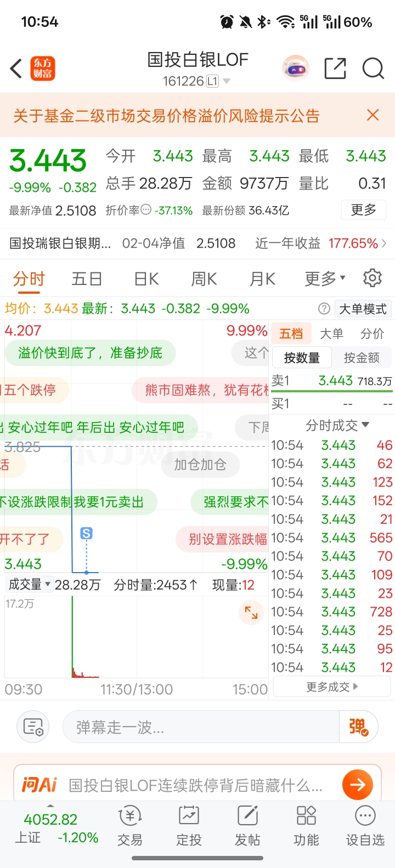Open the robot AI assistant avatar
This screenshot has height=868, width=395.
point(296,69)
